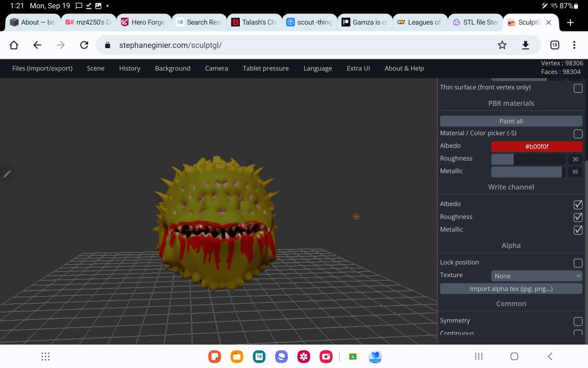Open the Albedo #b00f0f color swatch

(x=537, y=147)
